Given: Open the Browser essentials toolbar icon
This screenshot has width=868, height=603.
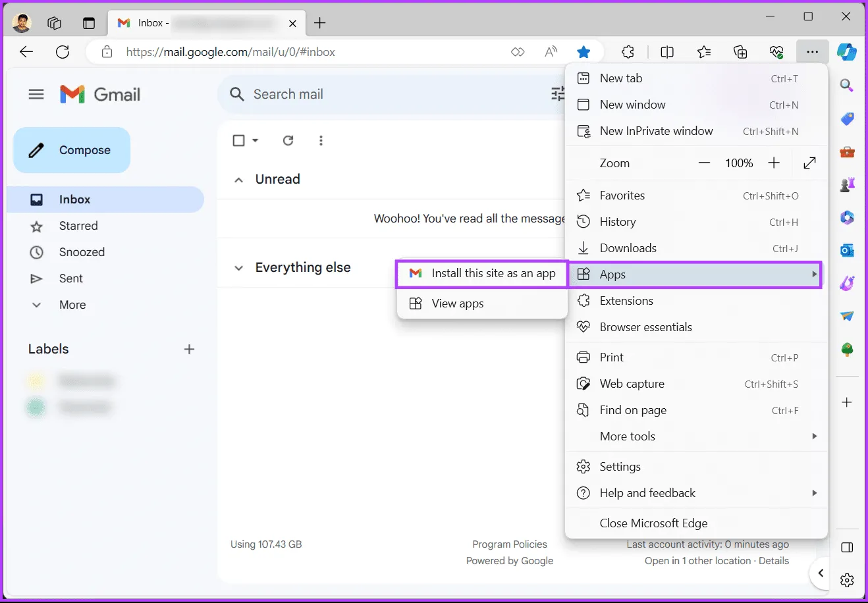Looking at the screenshot, I should pyautogui.click(x=776, y=52).
